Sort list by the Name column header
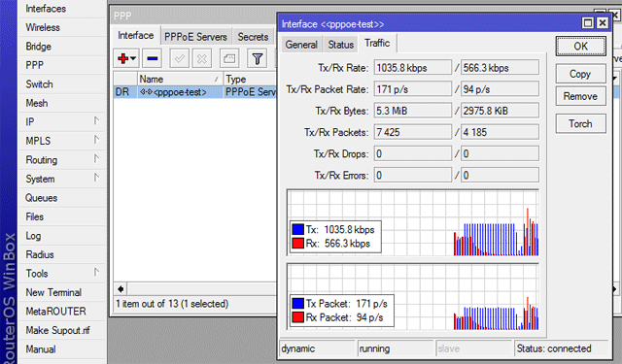 (x=180, y=79)
